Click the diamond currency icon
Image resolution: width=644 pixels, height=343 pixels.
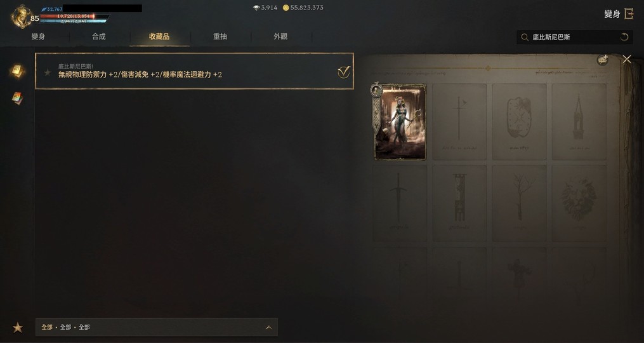pos(256,8)
